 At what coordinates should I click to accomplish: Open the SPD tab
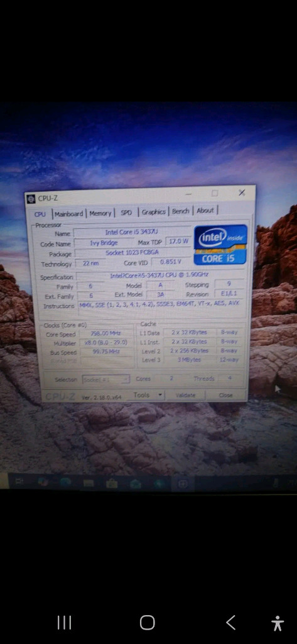(x=126, y=213)
